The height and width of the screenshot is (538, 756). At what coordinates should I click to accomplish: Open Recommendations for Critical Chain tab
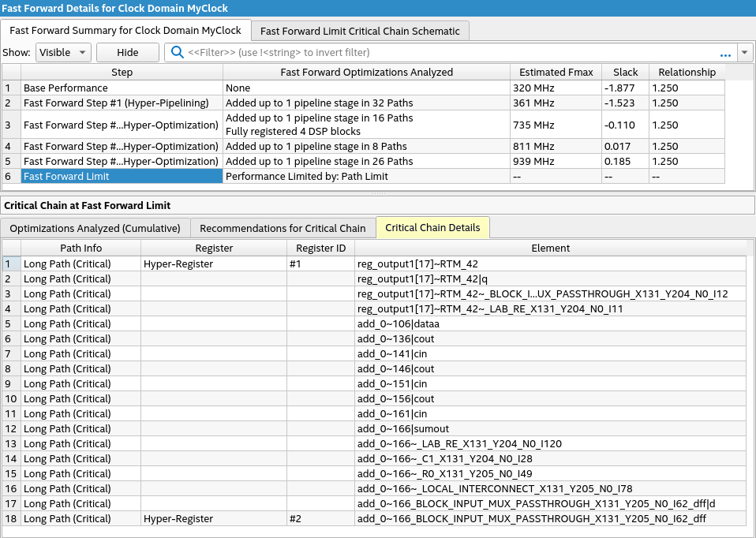(283, 228)
